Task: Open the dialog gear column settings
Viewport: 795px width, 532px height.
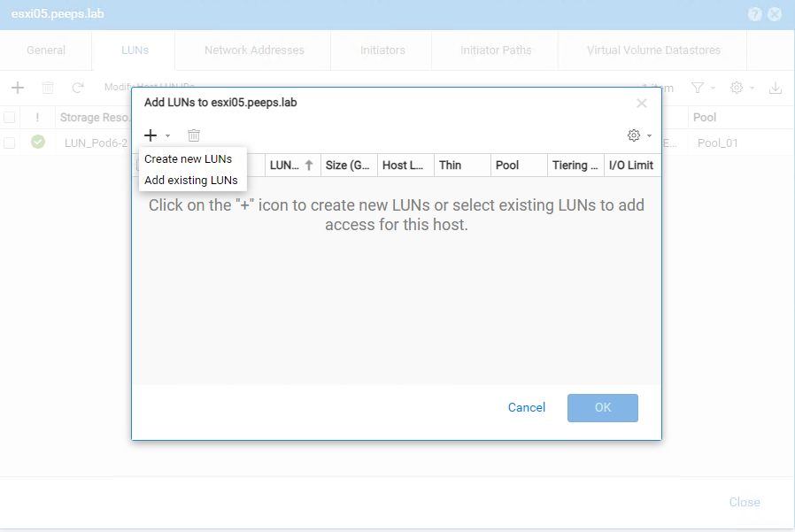Action: 634,135
